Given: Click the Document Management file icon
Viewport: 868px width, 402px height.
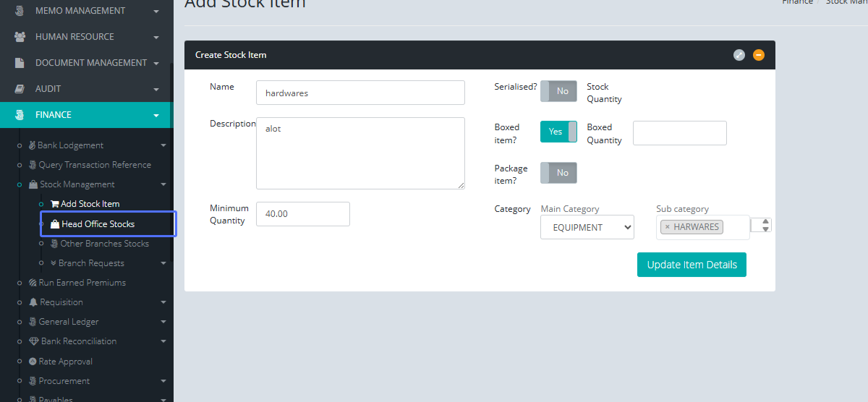Looking at the screenshot, I should (20, 63).
